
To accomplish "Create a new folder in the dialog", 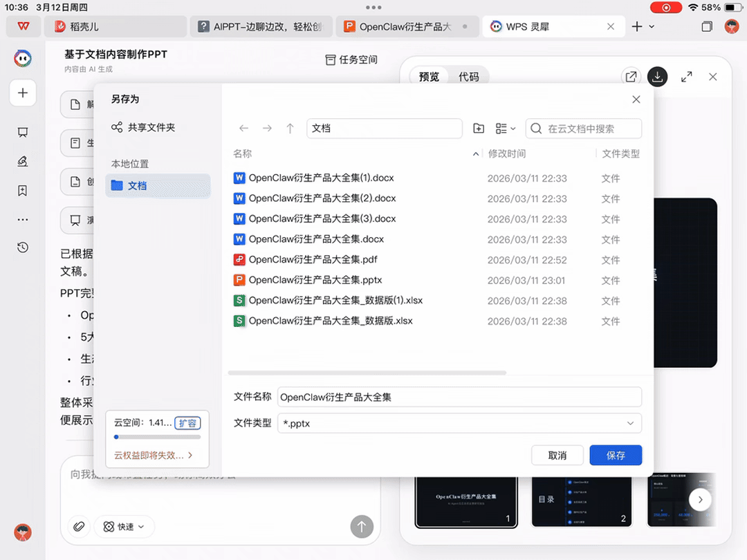I will [x=479, y=128].
